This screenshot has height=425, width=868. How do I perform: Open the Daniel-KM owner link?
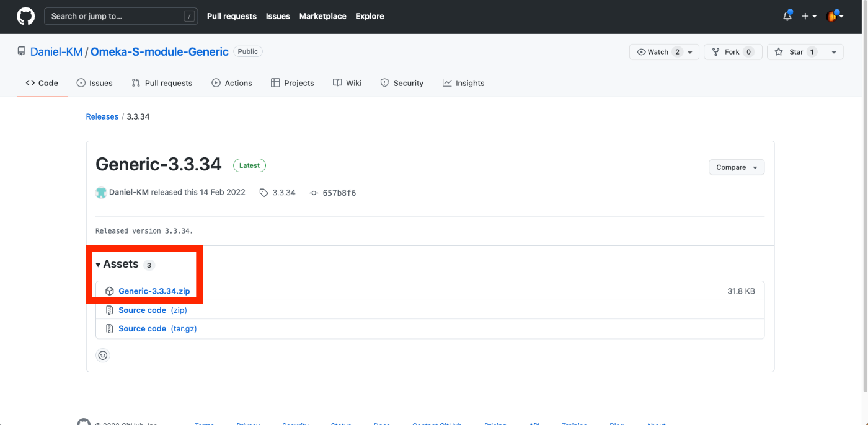[x=56, y=52]
